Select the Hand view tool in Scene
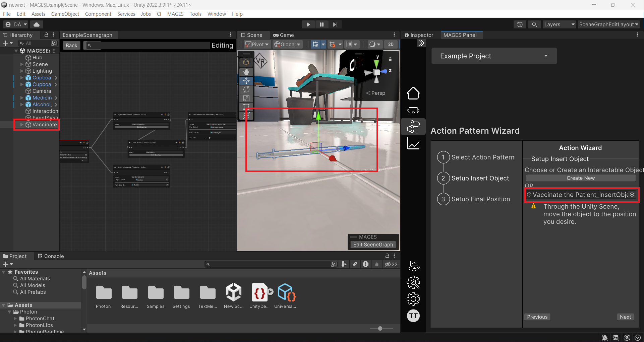Image resolution: width=644 pixels, height=342 pixels. (x=246, y=72)
